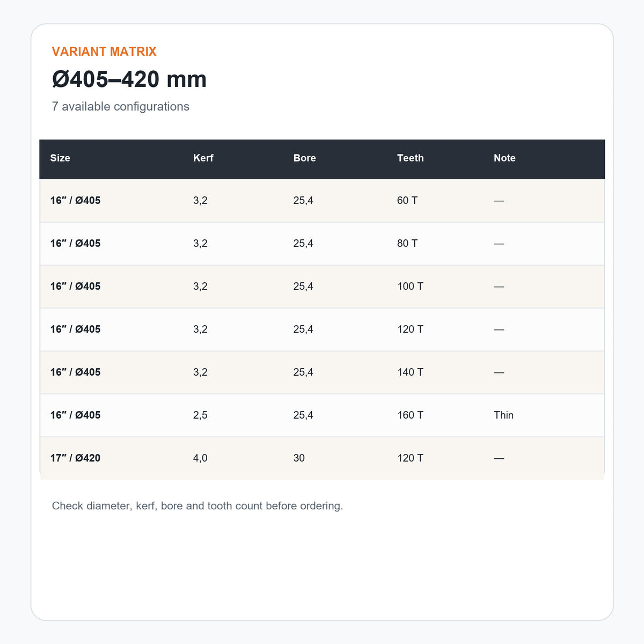
Task: Click the ordering check footnote text
Action: click(197, 506)
